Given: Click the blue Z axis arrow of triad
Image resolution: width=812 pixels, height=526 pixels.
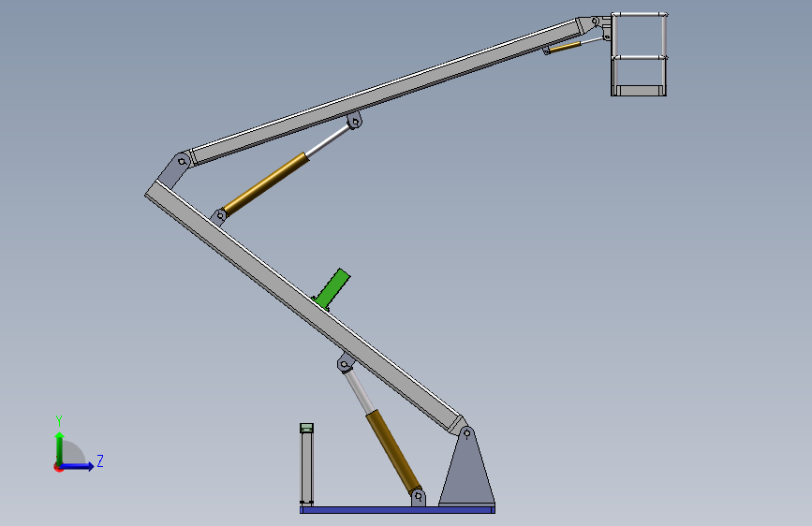Looking at the screenshot, I should (78, 466).
